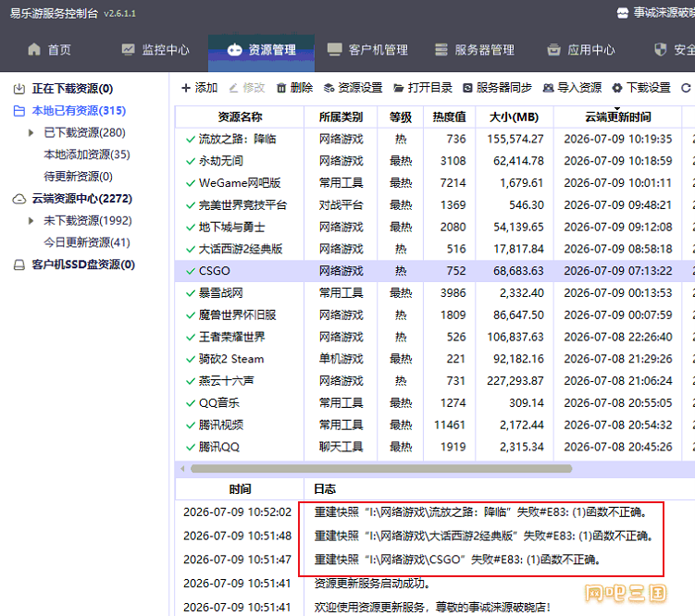Open 资源设置 from the toolbar
695x616 pixels.
[353, 88]
